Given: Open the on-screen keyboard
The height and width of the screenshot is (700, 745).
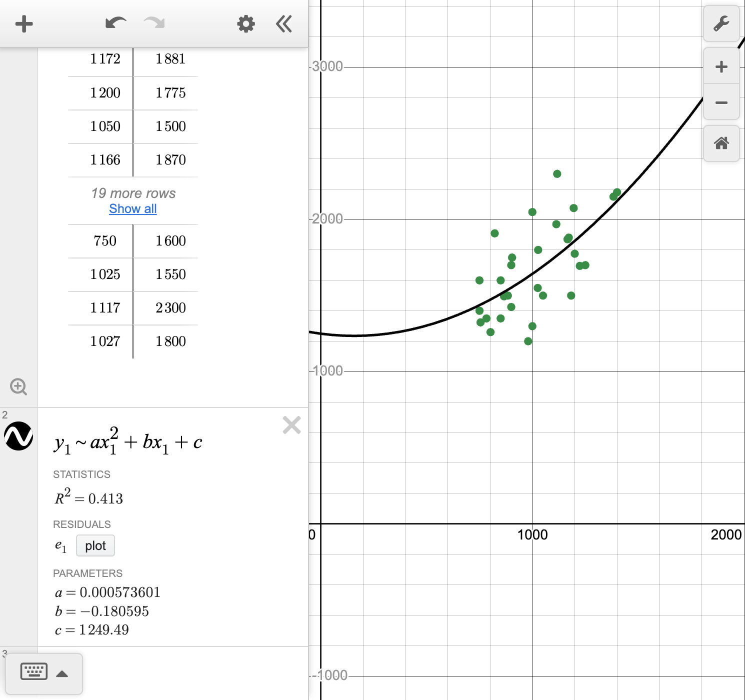Looking at the screenshot, I should pyautogui.click(x=33, y=672).
